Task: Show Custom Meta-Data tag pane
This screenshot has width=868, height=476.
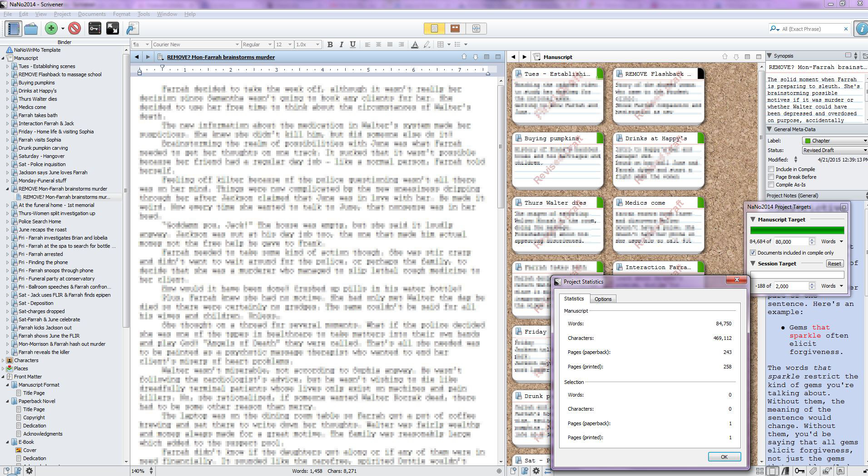Action: pos(813,471)
